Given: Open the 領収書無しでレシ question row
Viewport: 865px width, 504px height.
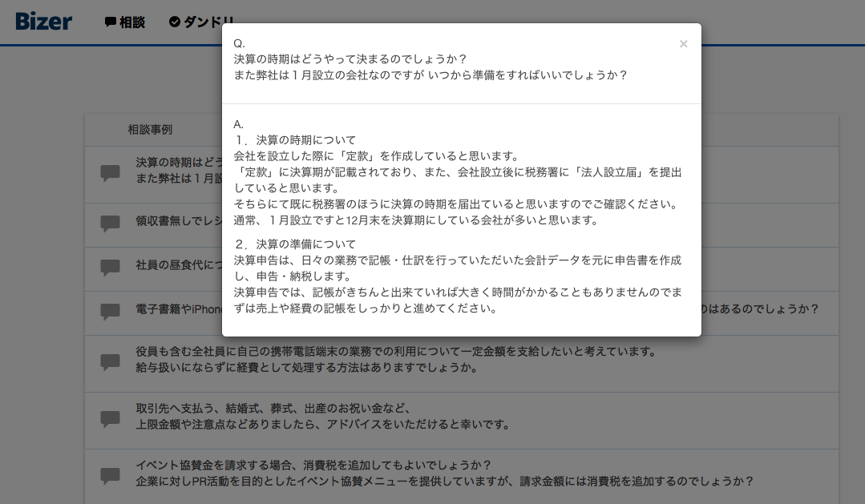Looking at the screenshot, I should (153, 225).
